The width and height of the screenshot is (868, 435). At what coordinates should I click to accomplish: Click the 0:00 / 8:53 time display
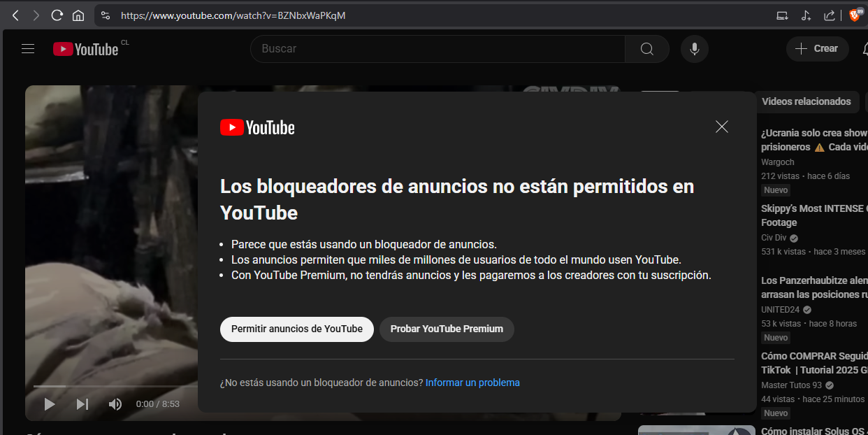158,404
